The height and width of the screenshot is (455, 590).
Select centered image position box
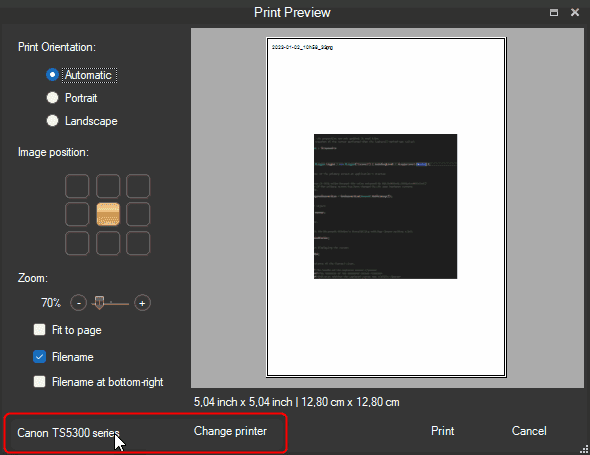coord(108,214)
